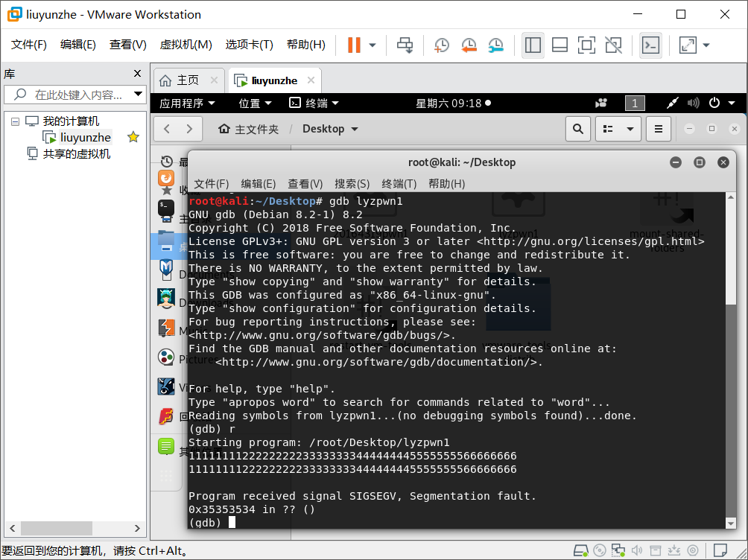Toggle the thumbnail bar view
The image size is (748, 560).
(560, 45)
